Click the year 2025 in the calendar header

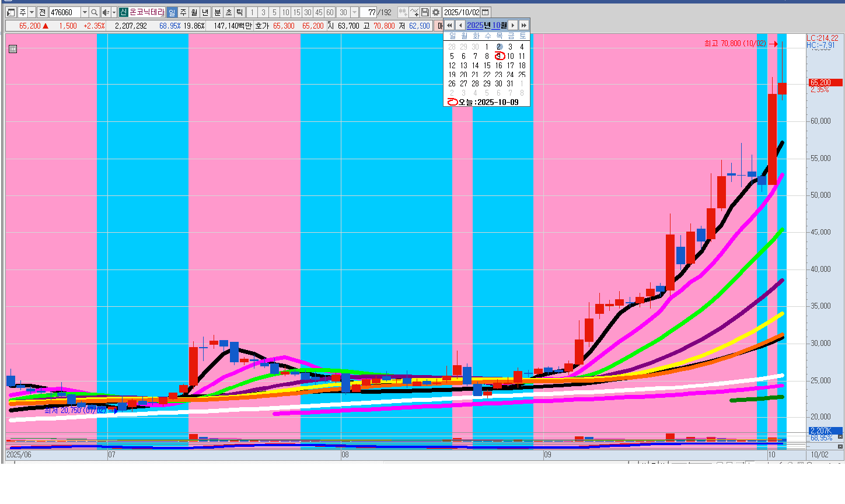tap(475, 25)
